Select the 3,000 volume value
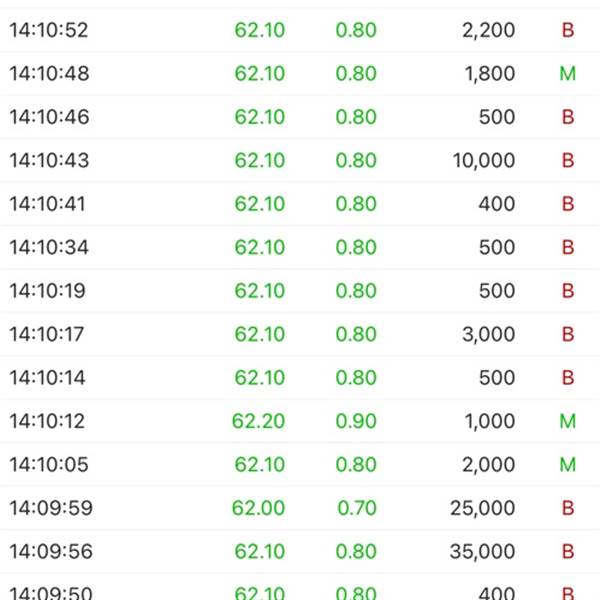Image resolution: width=600 pixels, height=600 pixels. pyautogui.click(x=489, y=335)
